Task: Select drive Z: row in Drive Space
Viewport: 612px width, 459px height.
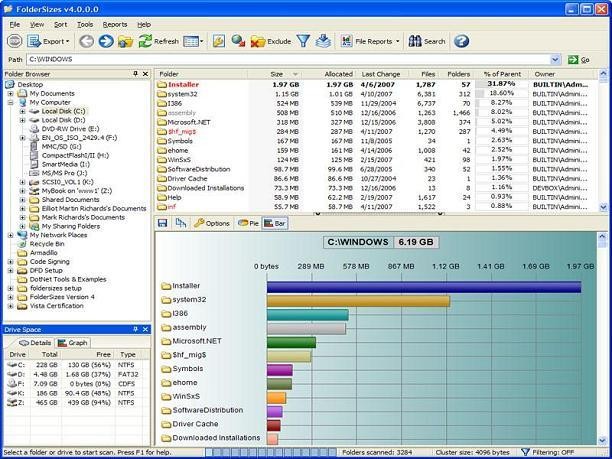Action: click(x=76, y=402)
